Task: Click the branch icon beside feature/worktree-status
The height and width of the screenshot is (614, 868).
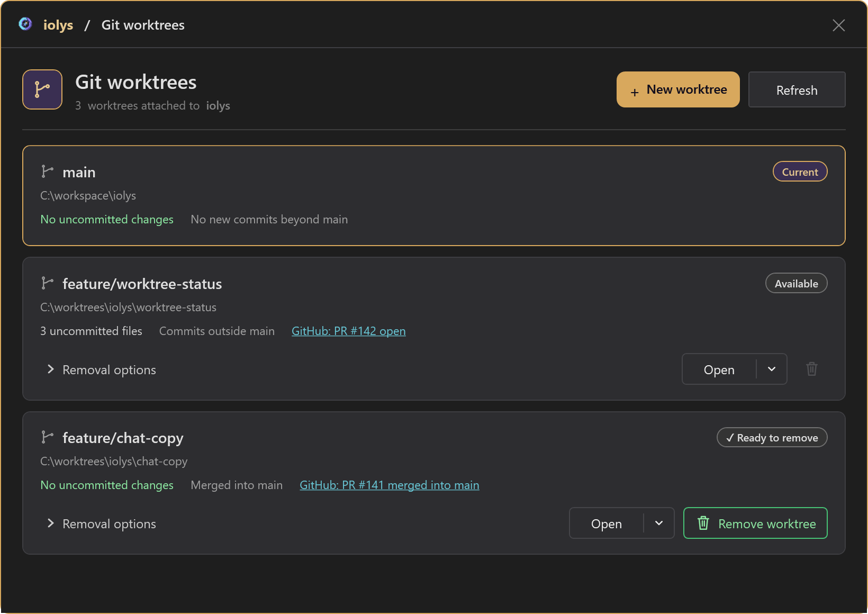Action: tap(48, 283)
